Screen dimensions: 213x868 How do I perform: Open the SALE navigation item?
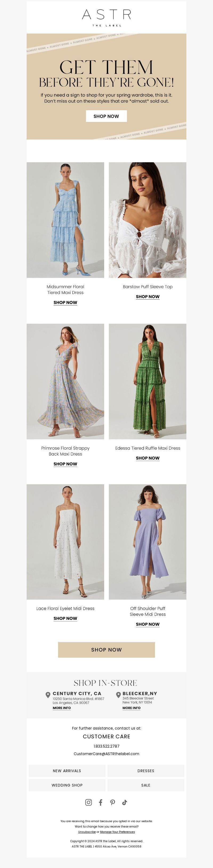(x=146, y=785)
